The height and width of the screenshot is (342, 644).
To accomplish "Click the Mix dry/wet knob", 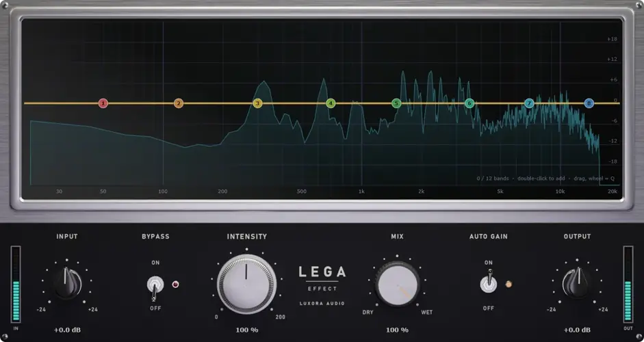I will pyautogui.click(x=398, y=285).
